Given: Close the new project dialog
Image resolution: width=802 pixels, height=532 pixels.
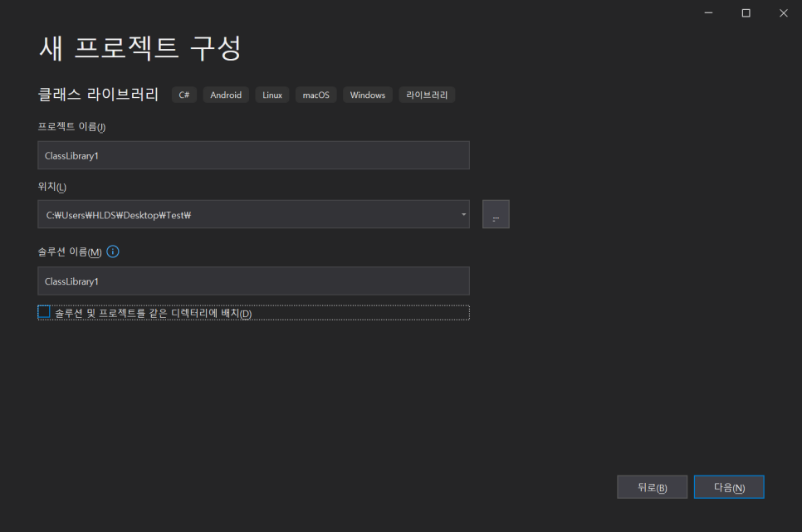Looking at the screenshot, I should coord(784,12).
